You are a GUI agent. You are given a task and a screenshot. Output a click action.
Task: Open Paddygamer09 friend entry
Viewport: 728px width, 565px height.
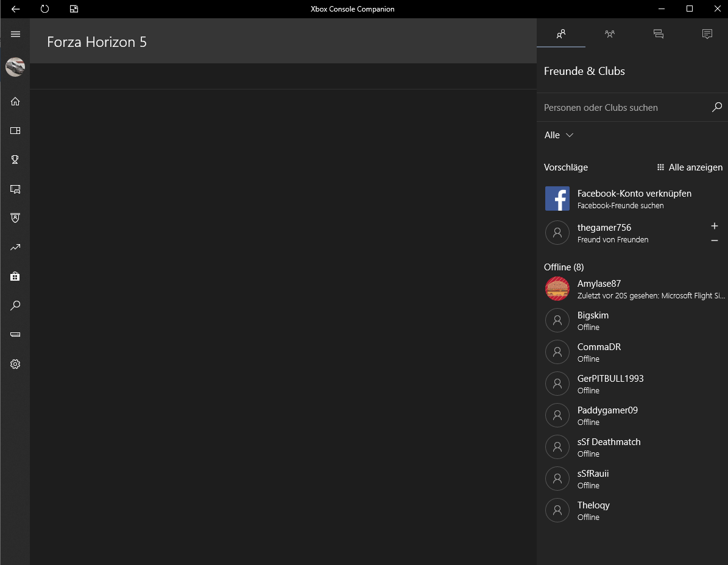click(x=632, y=416)
